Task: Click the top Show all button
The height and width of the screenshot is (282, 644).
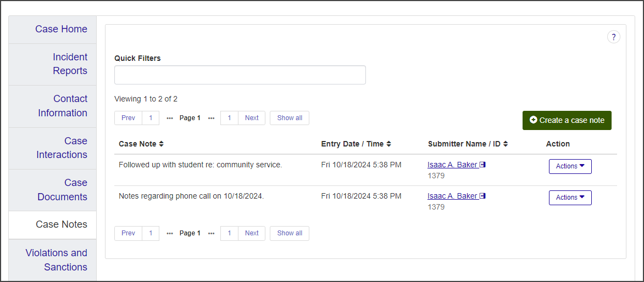Action: (290, 118)
